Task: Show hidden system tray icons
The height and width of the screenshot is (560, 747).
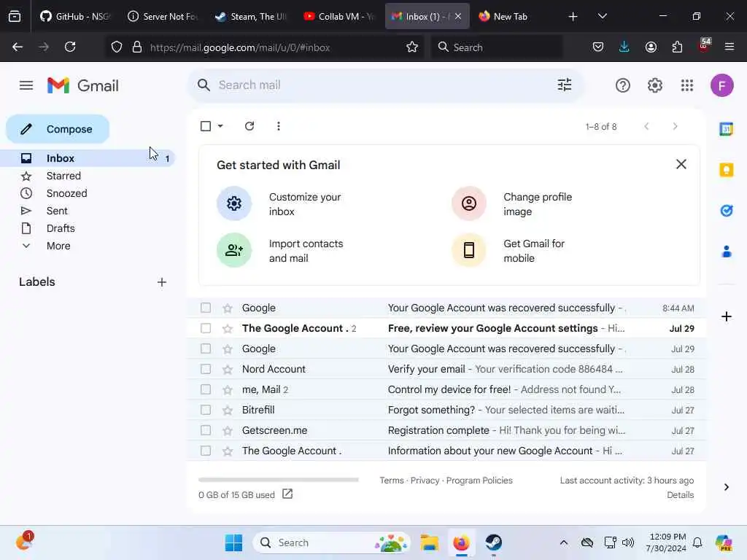Action: tap(564, 542)
